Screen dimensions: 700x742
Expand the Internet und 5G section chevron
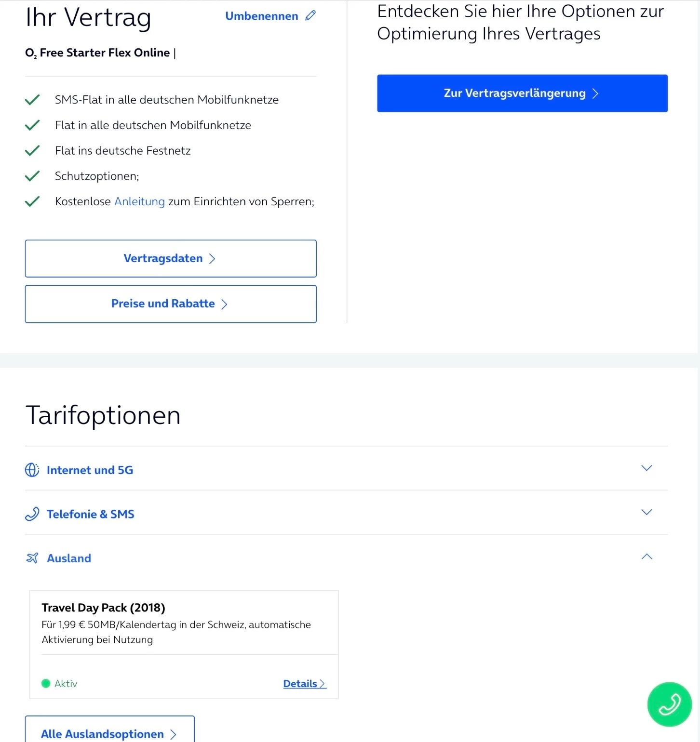[x=646, y=468]
